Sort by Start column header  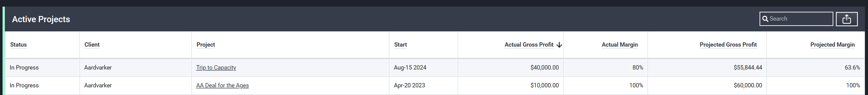tap(400, 45)
